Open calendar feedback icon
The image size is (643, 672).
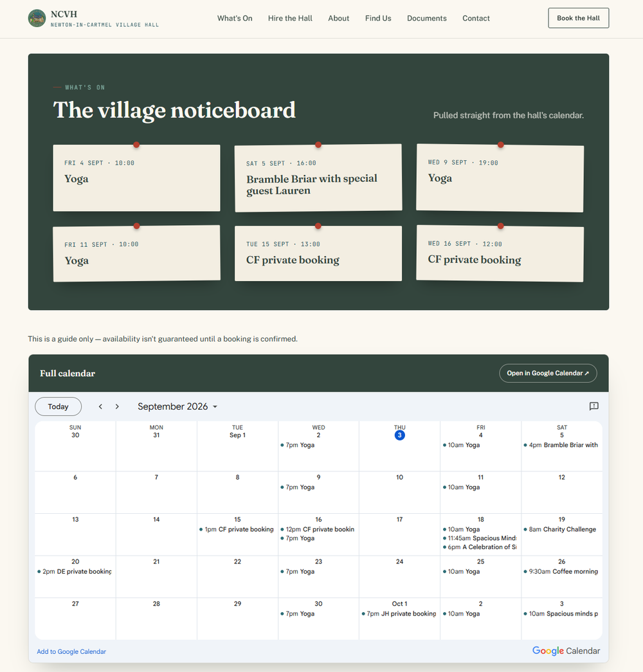click(593, 406)
